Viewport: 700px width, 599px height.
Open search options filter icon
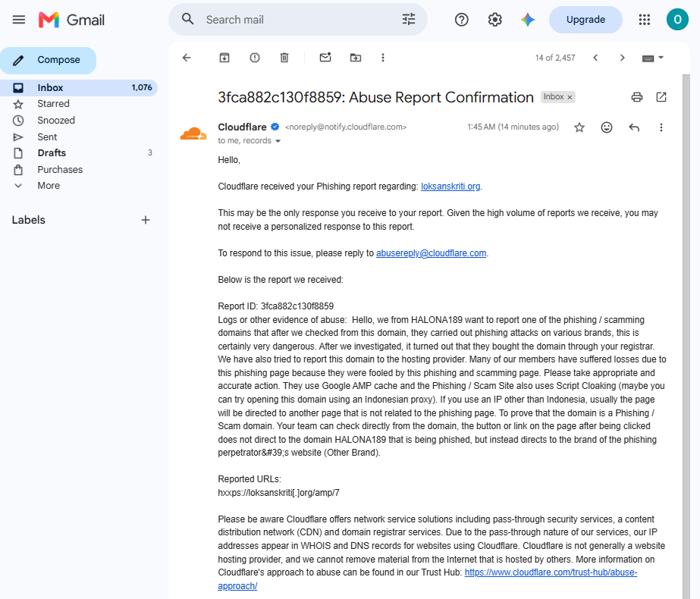(x=409, y=19)
